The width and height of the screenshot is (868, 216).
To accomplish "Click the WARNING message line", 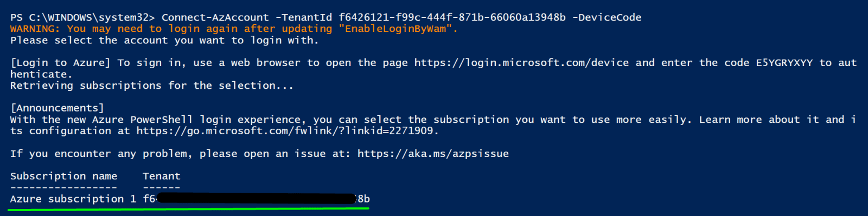I will (x=234, y=29).
